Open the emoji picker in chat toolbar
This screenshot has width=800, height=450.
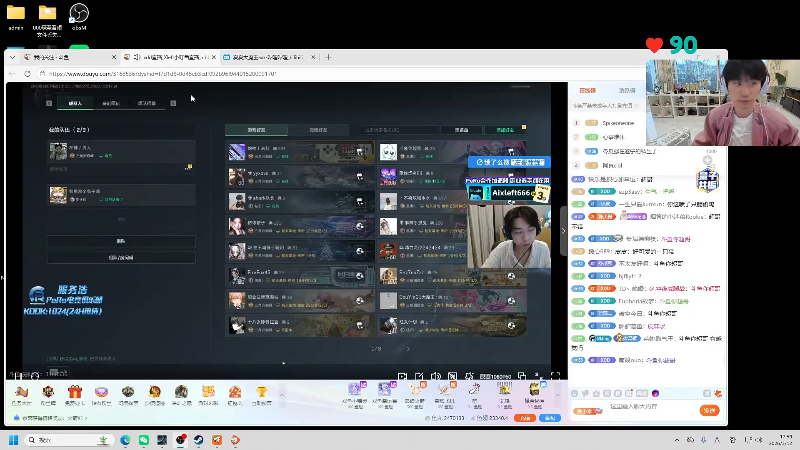coord(574,393)
